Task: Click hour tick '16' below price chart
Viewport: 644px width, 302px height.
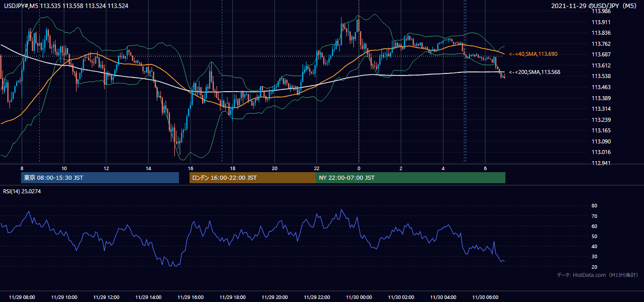Action: tap(190, 168)
